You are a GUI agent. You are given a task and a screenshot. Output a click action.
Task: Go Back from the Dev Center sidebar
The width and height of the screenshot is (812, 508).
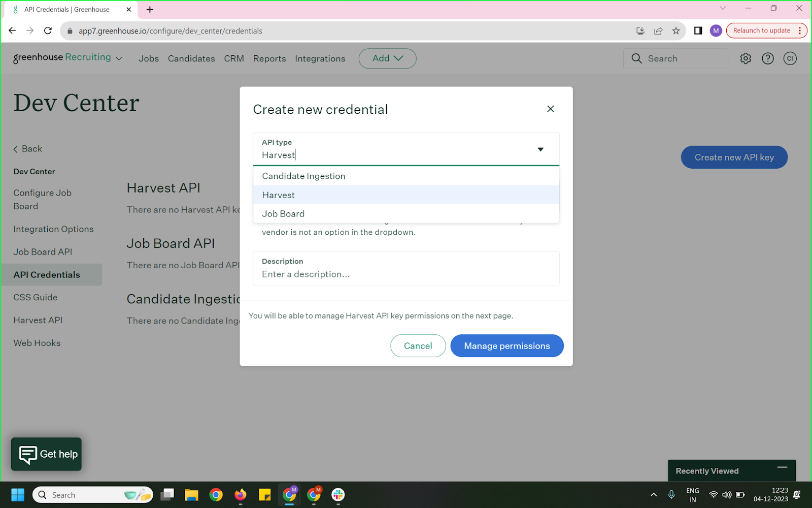pyautogui.click(x=27, y=149)
